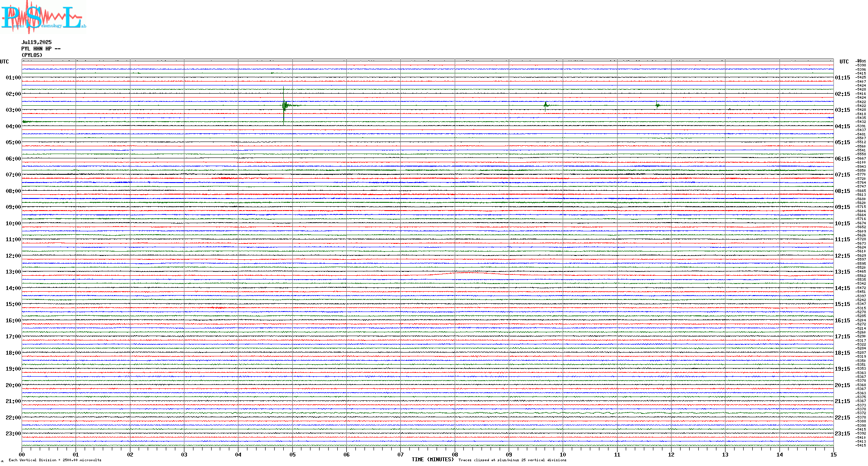This screenshot has width=868, height=466.
Task: Click the 15:15 label on right axis
Action: (843, 304)
